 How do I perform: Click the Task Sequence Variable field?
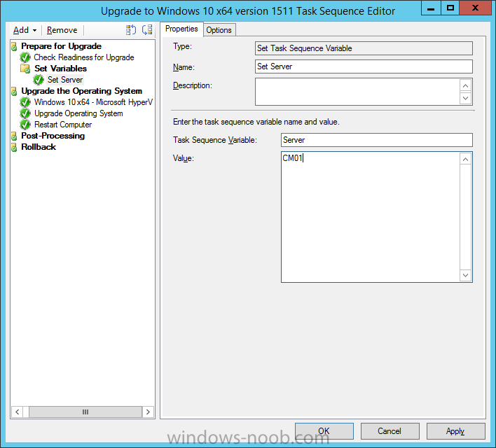(x=377, y=140)
